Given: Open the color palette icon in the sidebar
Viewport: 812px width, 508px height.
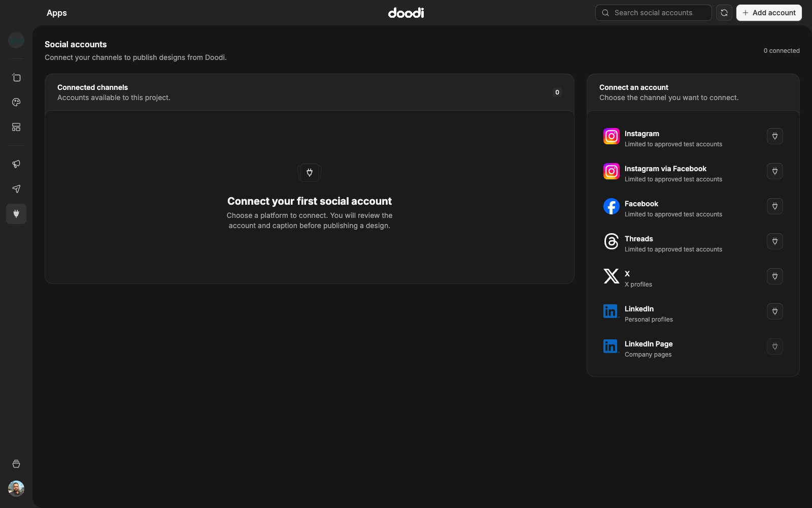Looking at the screenshot, I should click(16, 102).
